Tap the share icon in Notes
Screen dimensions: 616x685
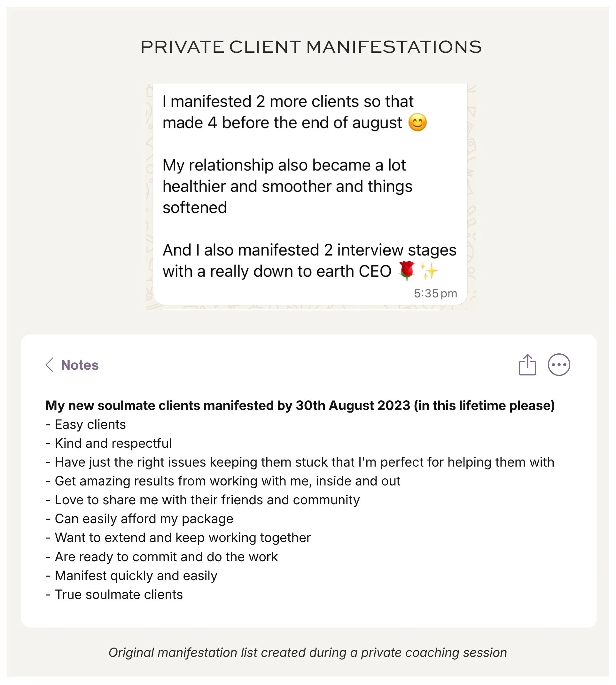point(527,365)
